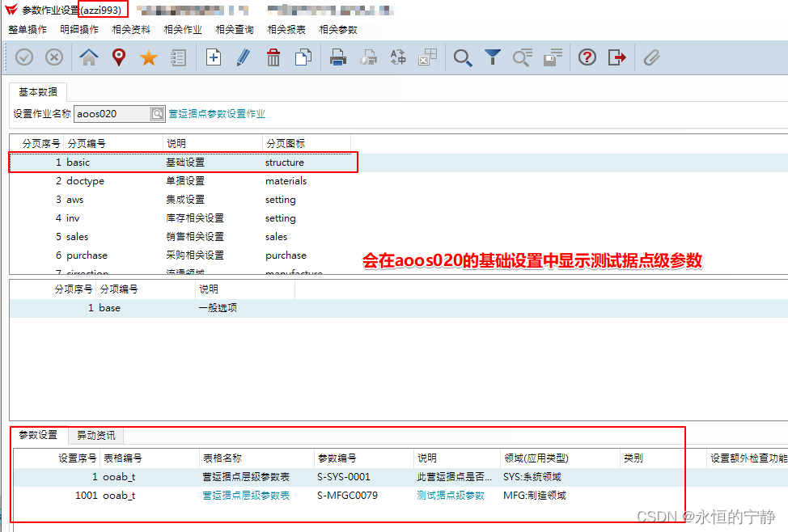The image size is (788, 532).
Task: Open the 相关作业 menu
Action: 183,30
